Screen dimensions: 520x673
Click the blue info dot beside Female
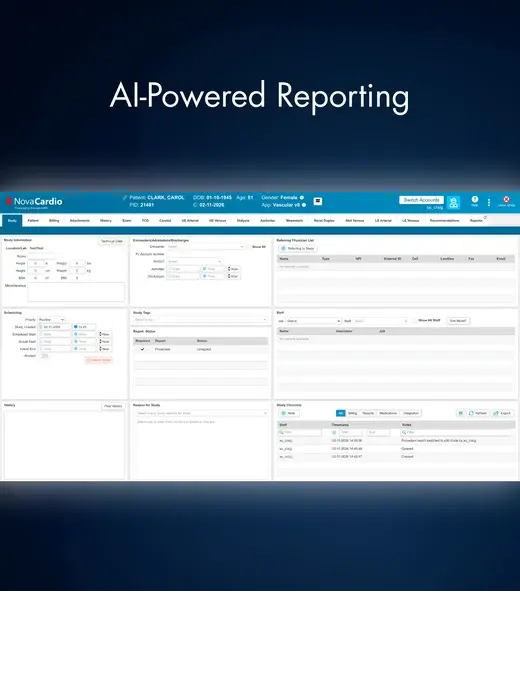pyautogui.click(x=302, y=197)
